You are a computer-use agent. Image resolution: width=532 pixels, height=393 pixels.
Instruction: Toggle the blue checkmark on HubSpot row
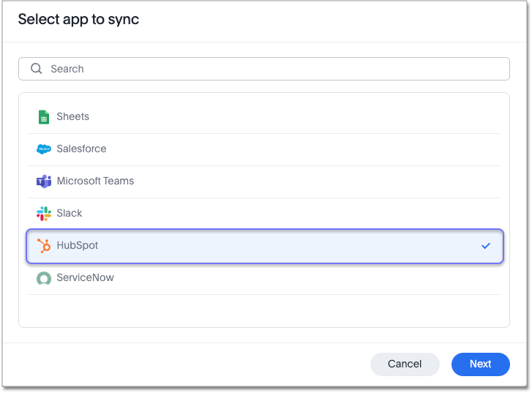coord(486,246)
